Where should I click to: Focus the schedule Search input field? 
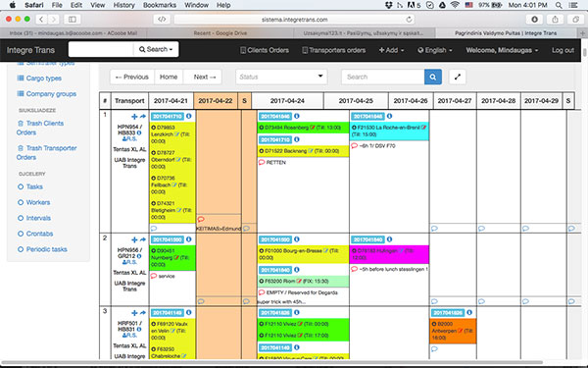tap(383, 77)
